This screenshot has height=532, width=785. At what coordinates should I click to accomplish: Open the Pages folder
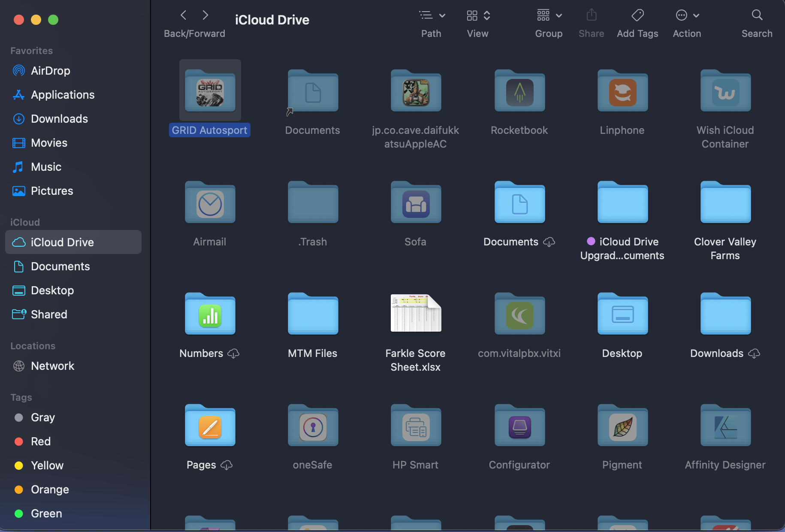point(210,426)
